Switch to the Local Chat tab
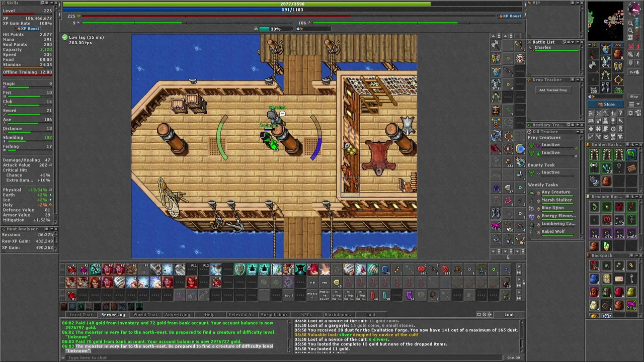 click(x=80, y=315)
